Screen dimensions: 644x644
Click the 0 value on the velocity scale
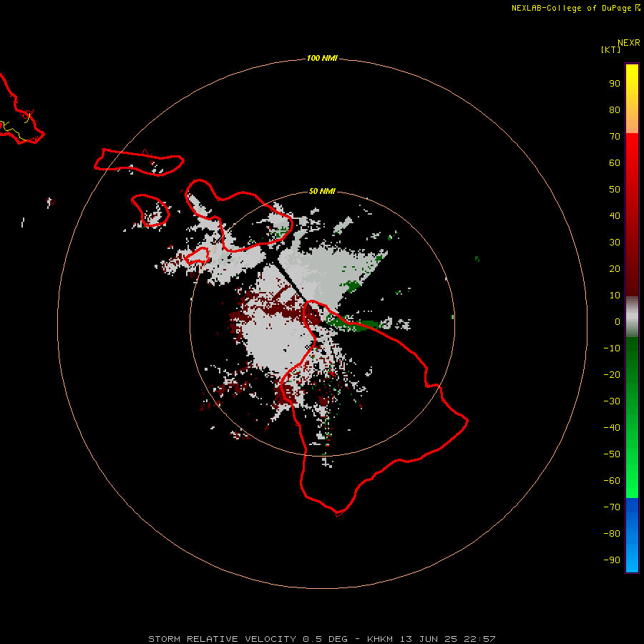point(618,322)
